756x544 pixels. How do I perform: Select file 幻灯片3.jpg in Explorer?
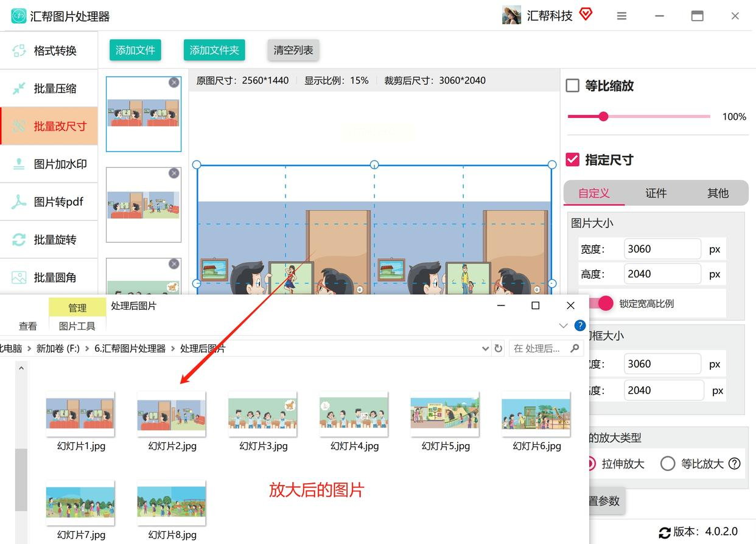point(263,421)
